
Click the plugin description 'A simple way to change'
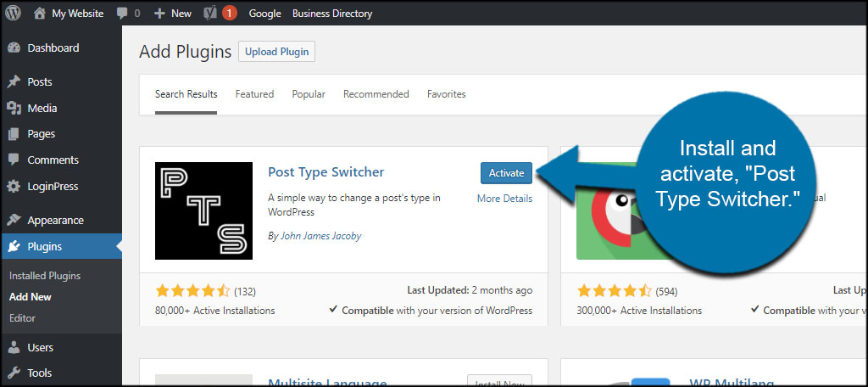[354, 205]
